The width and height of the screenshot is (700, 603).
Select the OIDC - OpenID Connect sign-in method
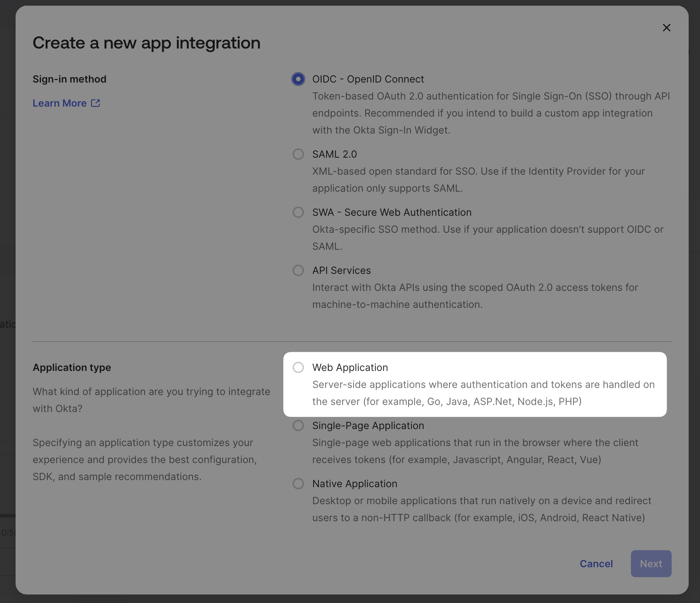click(x=298, y=79)
